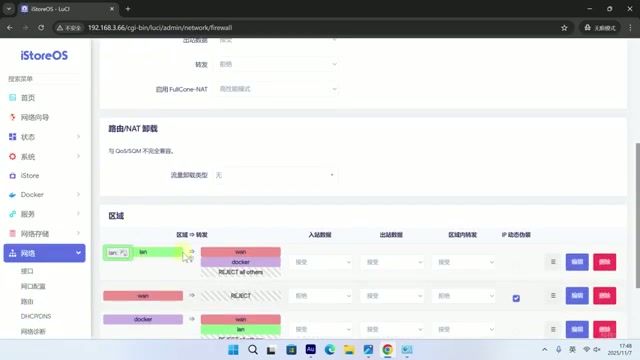Open Chrome three-dot menu
Image resolution: width=640 pixels, height=360 pixels.
(630, 28)
